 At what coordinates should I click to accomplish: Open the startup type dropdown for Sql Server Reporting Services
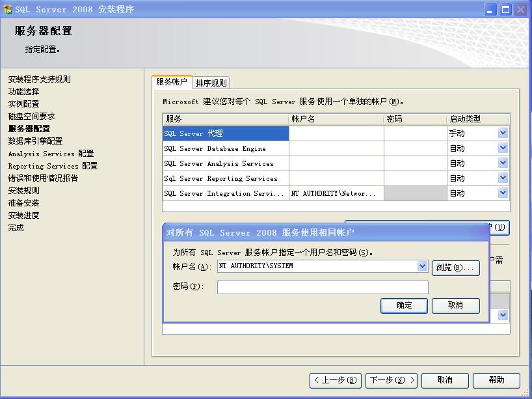point(504,178)
